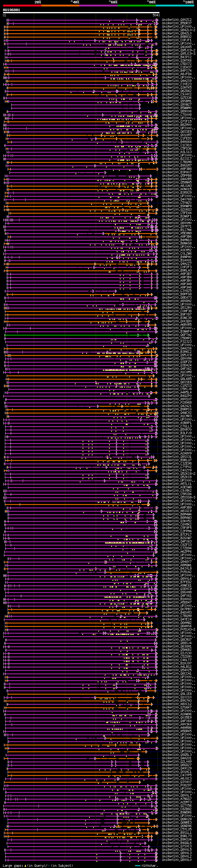
Task: Select the UniRef100_Q89X06 label
Action: 177,111
